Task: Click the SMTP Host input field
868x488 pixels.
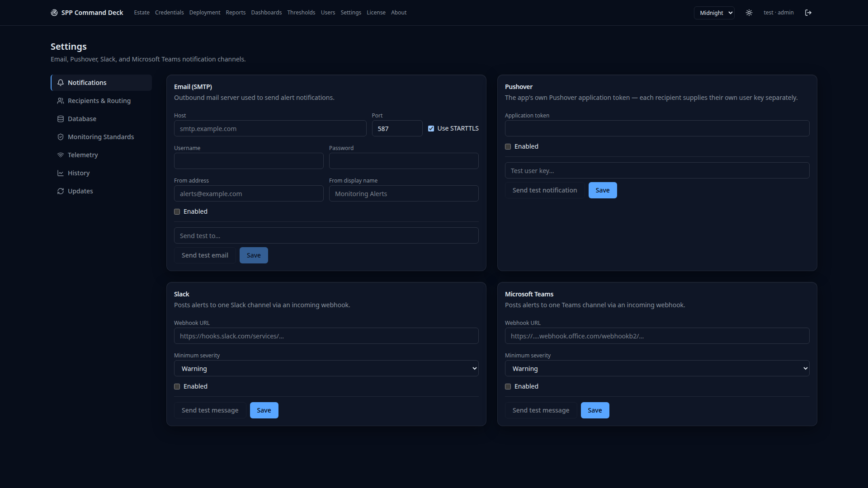Action: tap(270, 128)
